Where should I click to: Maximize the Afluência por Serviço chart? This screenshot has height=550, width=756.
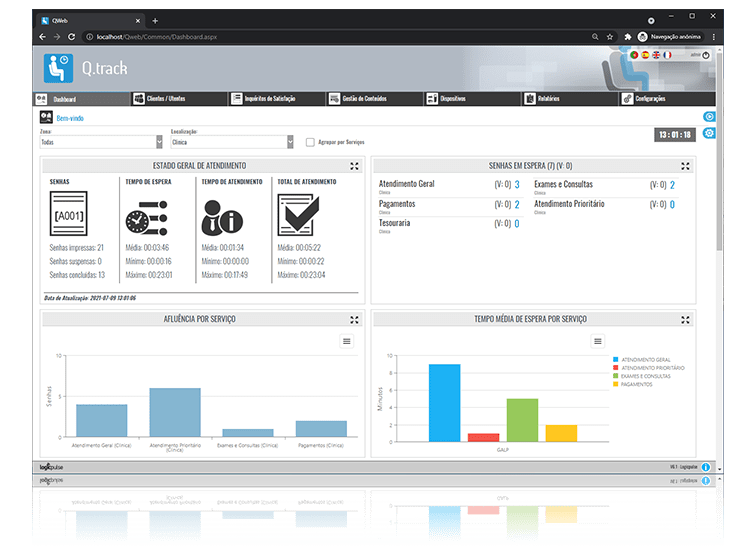[354, 319]
